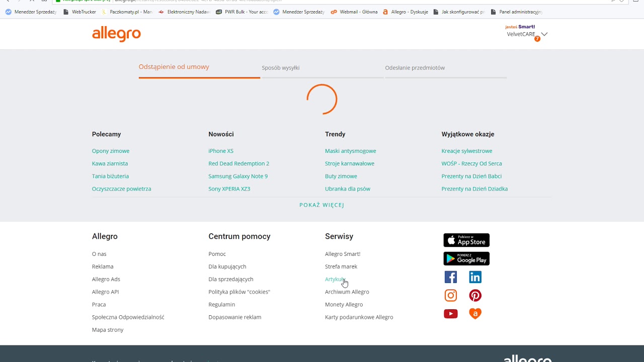The image size is (644, 362).
Task: Select the Odesłanie przedmiotów tab
Action: coord(415,68)
